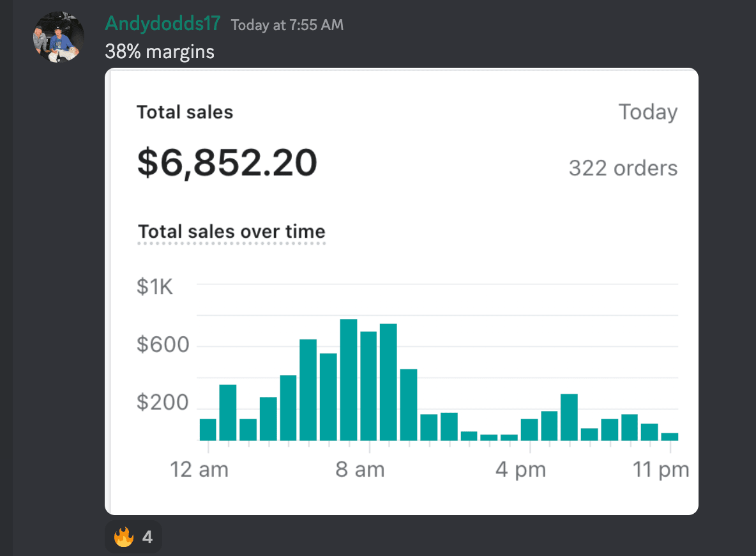Click Andydodds17's profile avatar
The height and width of the screenshot is (556, 756).
(59, 36)
